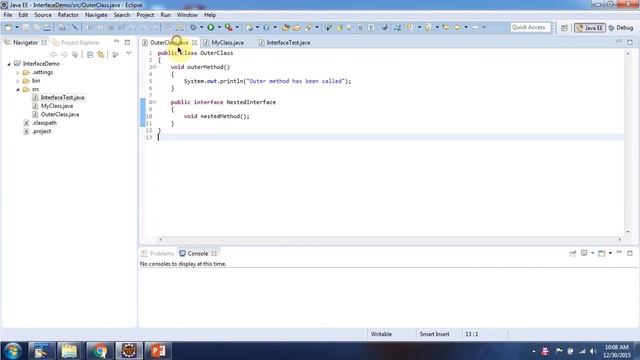Expand the .settings folder
The width and height of the screenshot is (640, 360).
tap(18, 73)
